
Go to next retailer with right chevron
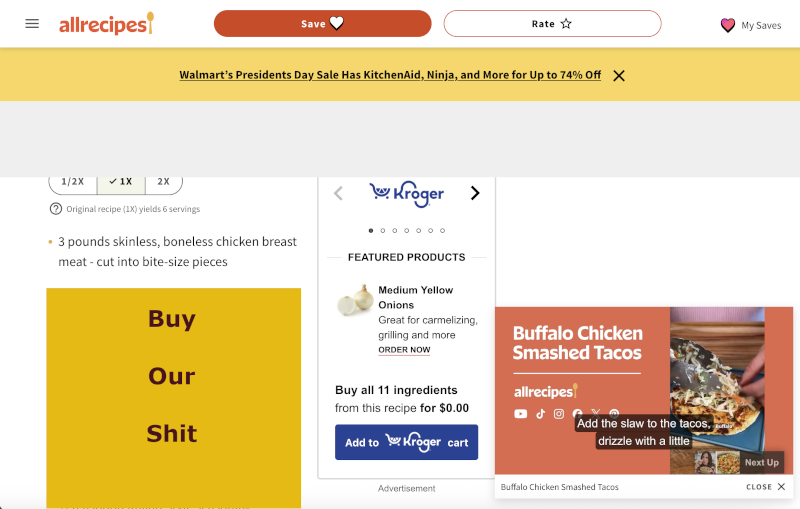(x=475, y=193)
